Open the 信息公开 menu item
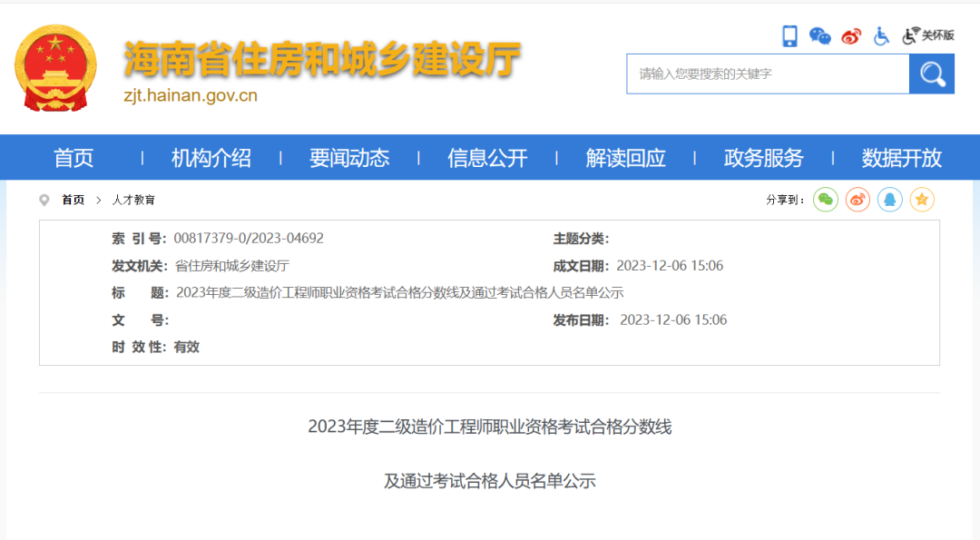This screenshot has width=980, height=540. tap(486, 157)
